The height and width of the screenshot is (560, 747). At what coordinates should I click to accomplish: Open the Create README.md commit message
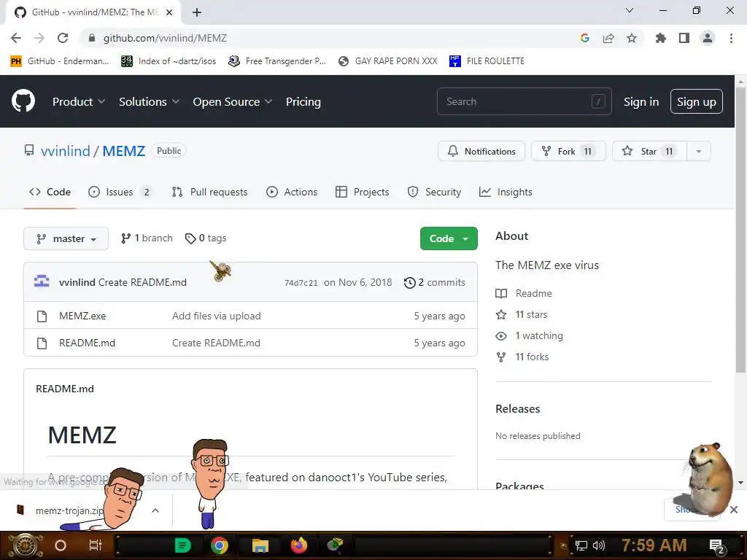pyautogui.click(x=142, y=282)
